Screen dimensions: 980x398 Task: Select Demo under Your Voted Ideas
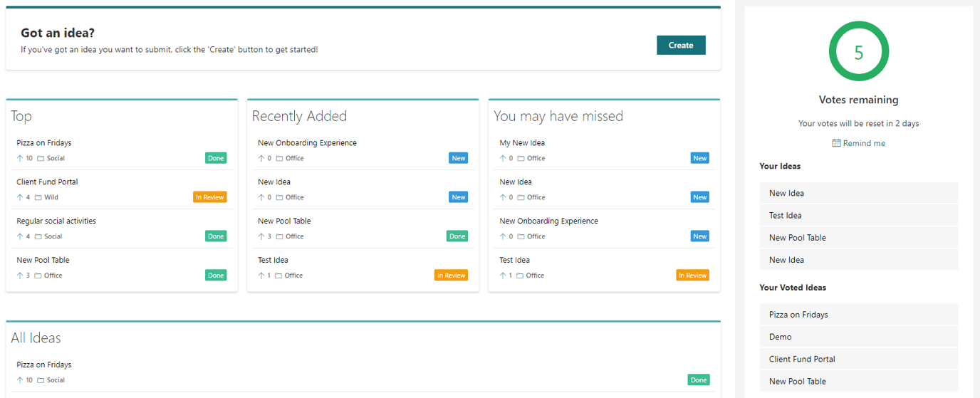[781, 337]
